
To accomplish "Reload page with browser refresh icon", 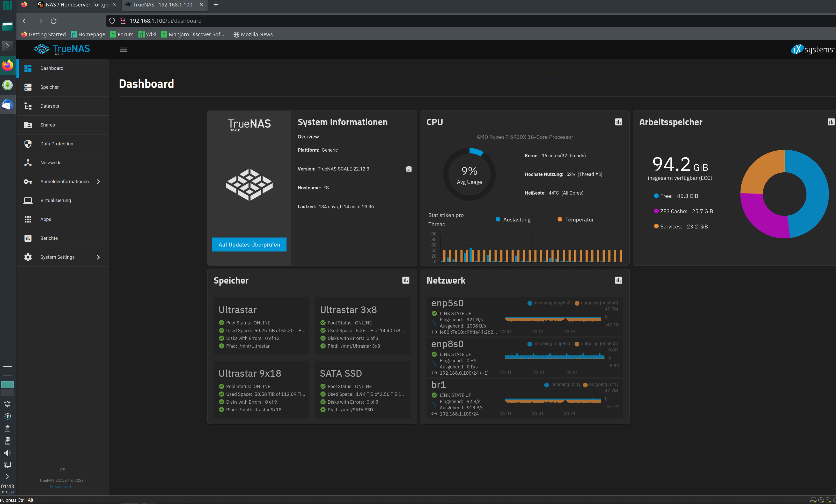I will [54, 21].
